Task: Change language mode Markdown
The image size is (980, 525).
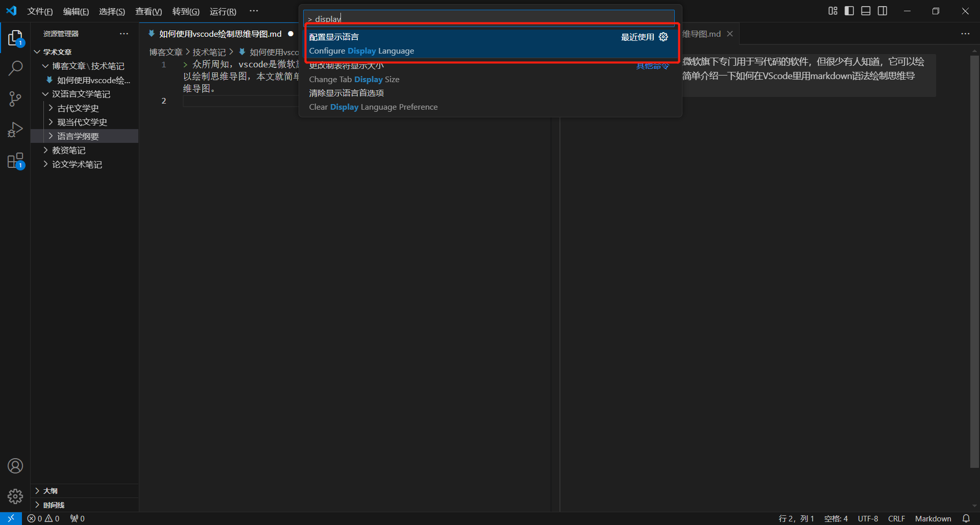Action: pyautogui.click(x=933, y=518)
